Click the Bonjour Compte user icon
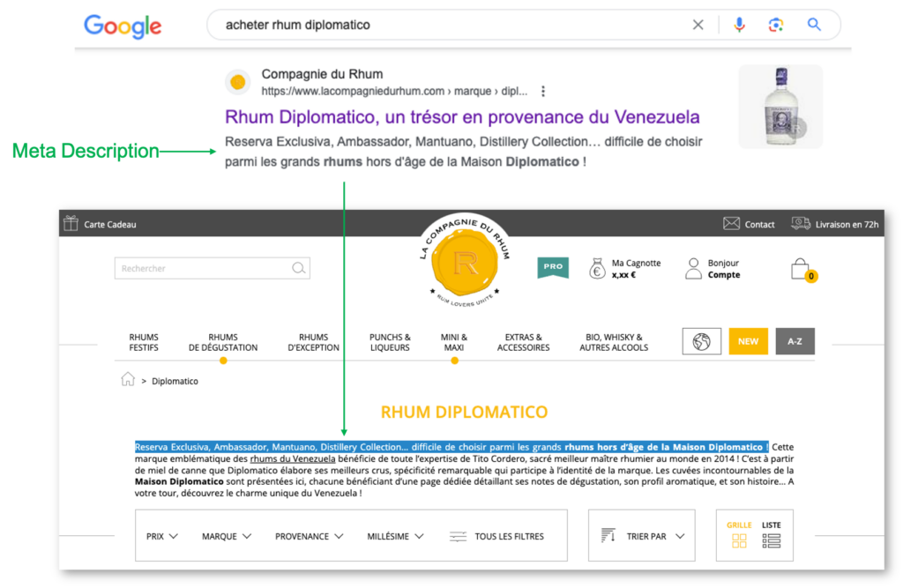The width and height of the screenshot is (903, 588). (x=693, y=269)
